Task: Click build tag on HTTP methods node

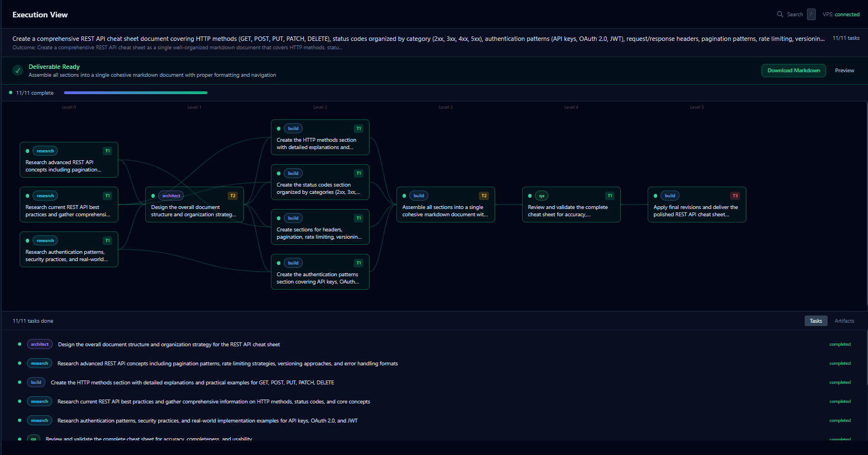Action: coord(293,128)
